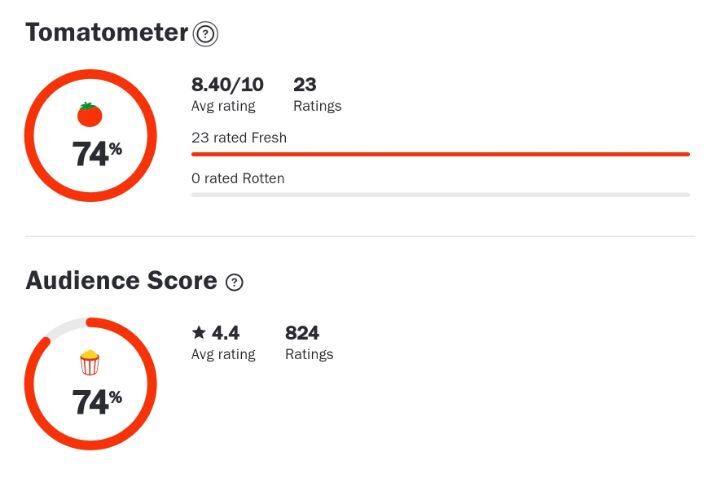Click the Tomatometer 74% score text
Screen dimensions: 720x504
[x=96, y=154]
